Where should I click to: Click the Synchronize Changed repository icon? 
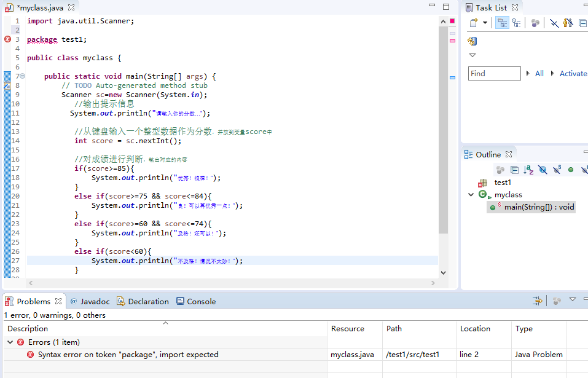(x=472, y=41)
